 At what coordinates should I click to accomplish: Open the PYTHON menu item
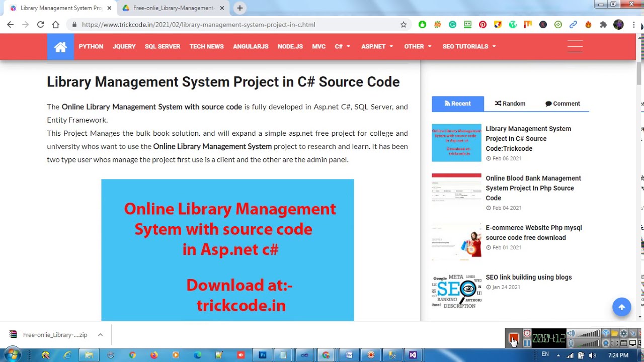coord(91,46)
